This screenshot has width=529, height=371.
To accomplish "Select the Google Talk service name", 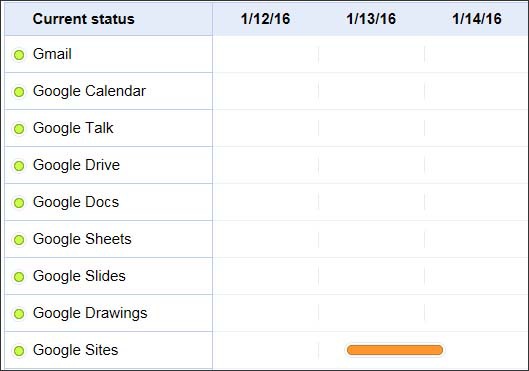I will click(x=73, y=128).
